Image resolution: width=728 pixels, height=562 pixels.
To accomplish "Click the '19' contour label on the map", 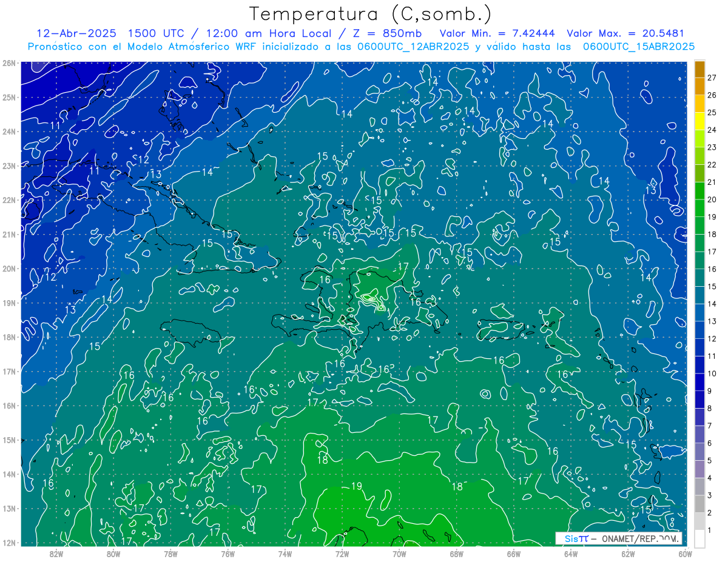I will [x=357, y=486].
